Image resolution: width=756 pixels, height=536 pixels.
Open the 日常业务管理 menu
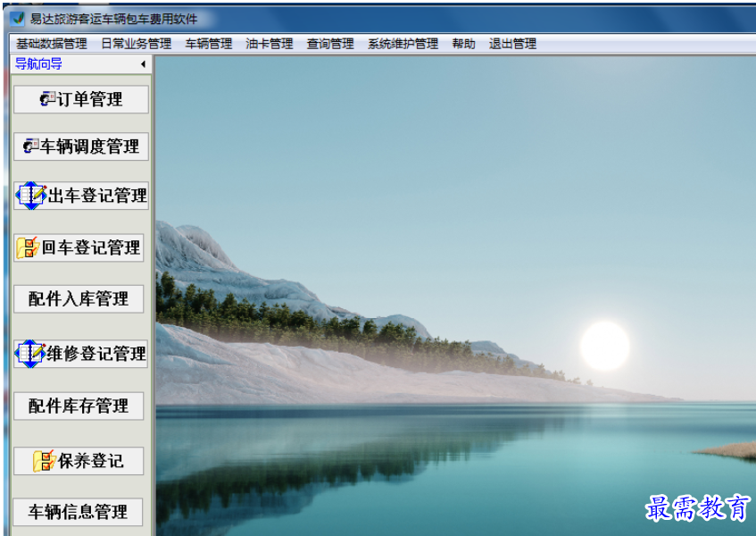[x=137, y=44]
